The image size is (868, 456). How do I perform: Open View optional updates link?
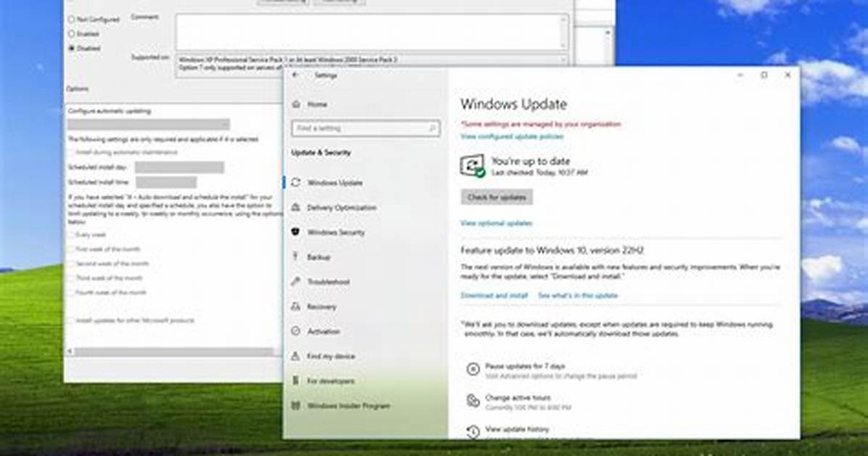[x=496, y=224]
